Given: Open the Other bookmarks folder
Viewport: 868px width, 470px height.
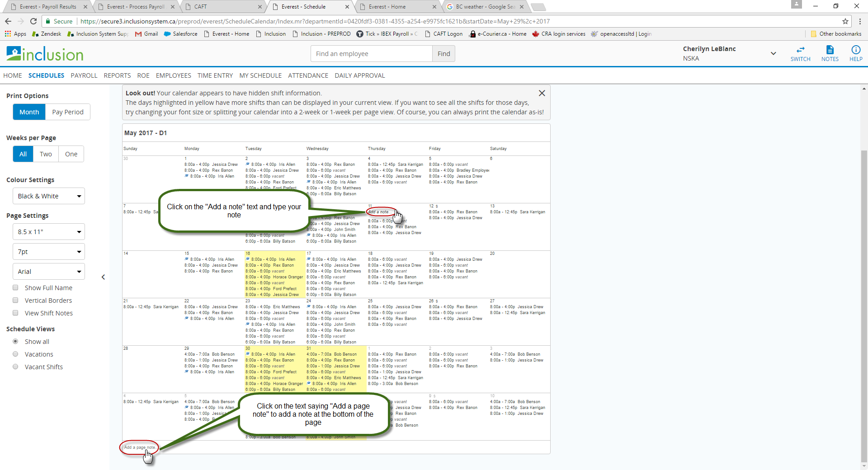Looking at the screenshot, I should click(836, 34).
